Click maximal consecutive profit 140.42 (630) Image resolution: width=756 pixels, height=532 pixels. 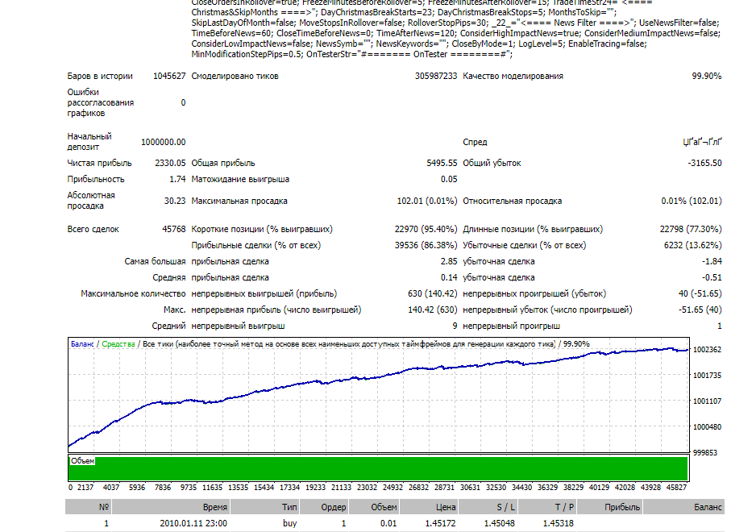tap(433, 310)
